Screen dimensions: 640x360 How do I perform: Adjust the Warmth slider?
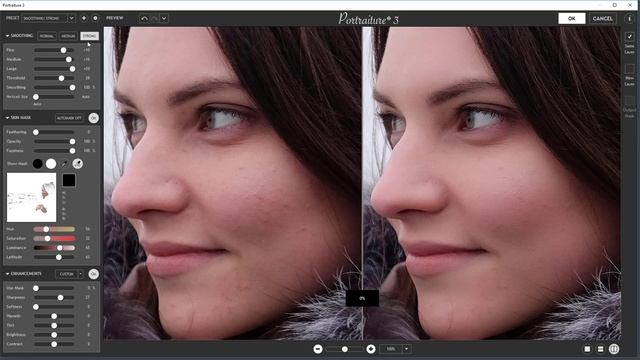click(54, 316)
